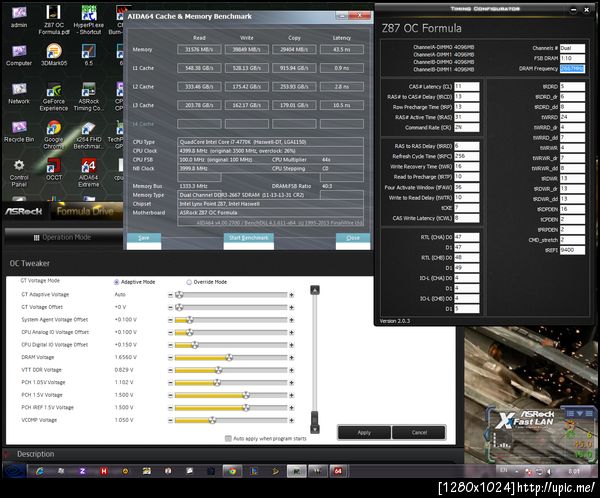Click scroll-up arrow in OC Tweaker list
Viewport: 600px width, 498px height.
click(315, 290)
